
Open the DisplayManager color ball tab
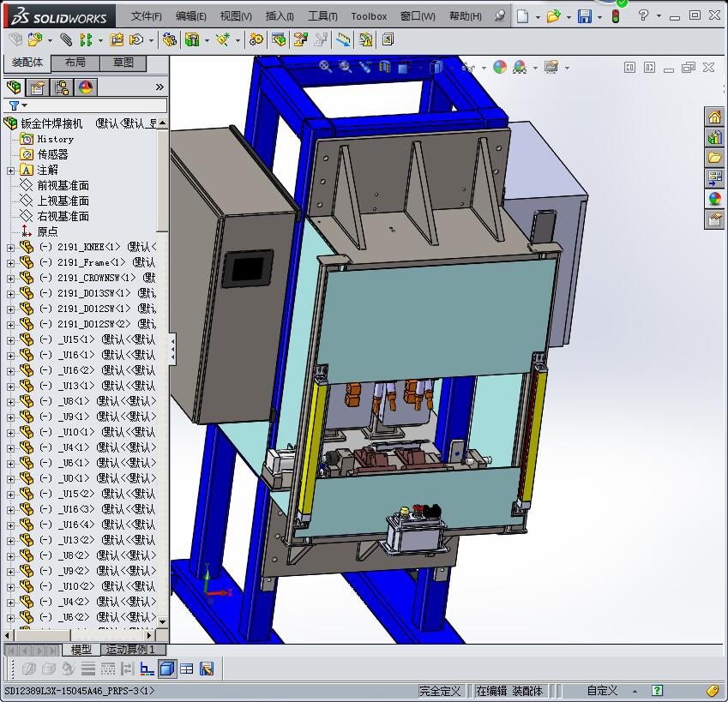(x=86, y=87)
